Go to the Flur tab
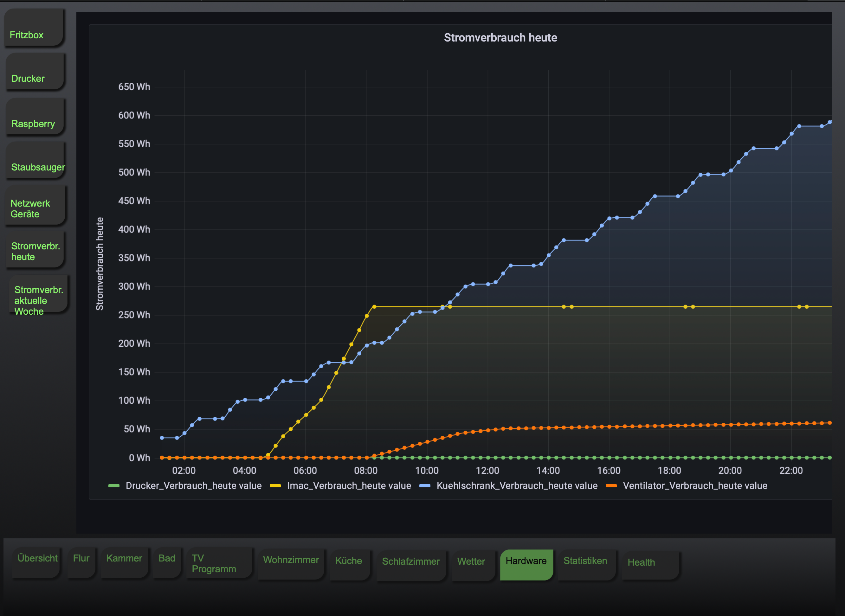 81,562
